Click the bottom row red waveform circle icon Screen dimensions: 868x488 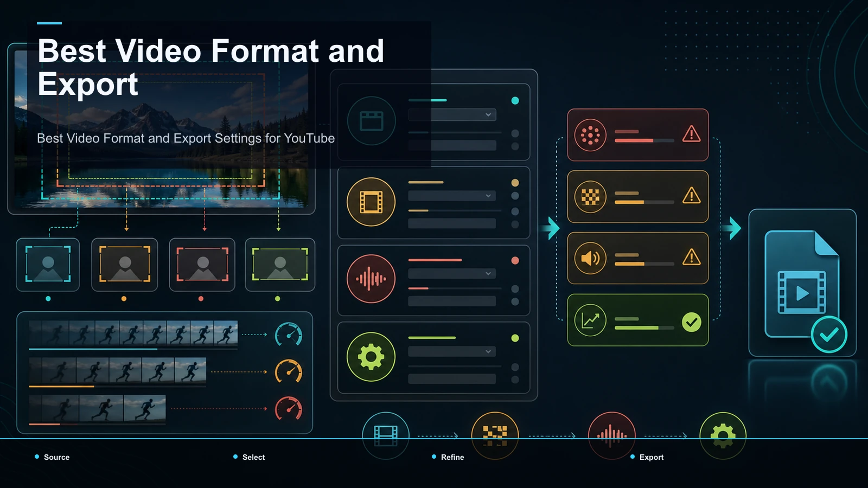(612, 435)
